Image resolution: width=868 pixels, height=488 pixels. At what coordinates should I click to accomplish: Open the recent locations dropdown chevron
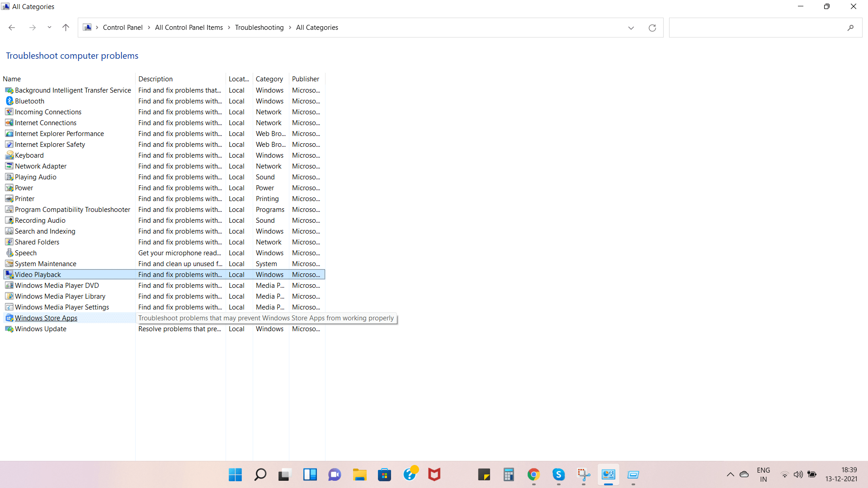click(49, 27)
